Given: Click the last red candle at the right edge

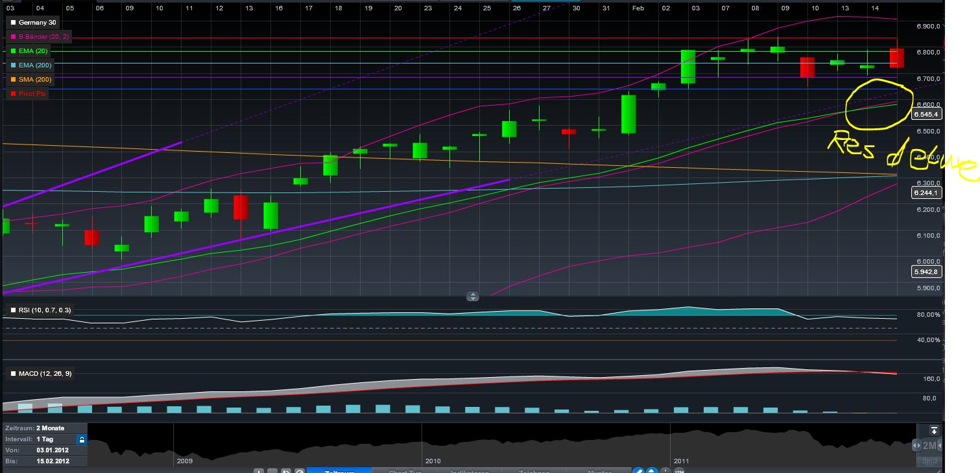Looking at the screenshot, I should click(897, 58).
